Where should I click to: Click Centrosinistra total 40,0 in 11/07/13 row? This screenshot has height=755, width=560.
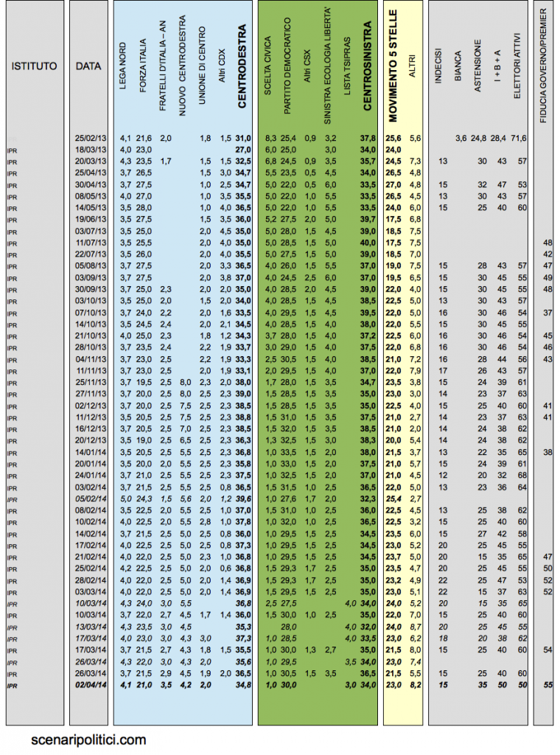368,243
